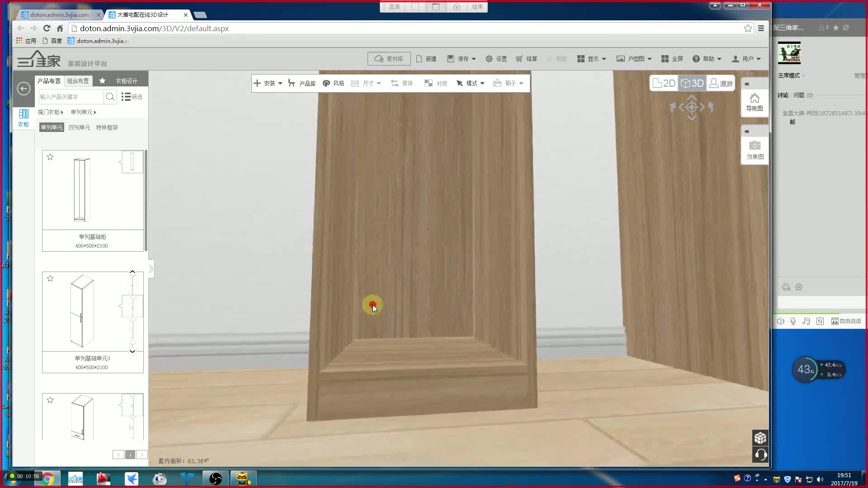Select the 组合布置 tab

77,80
